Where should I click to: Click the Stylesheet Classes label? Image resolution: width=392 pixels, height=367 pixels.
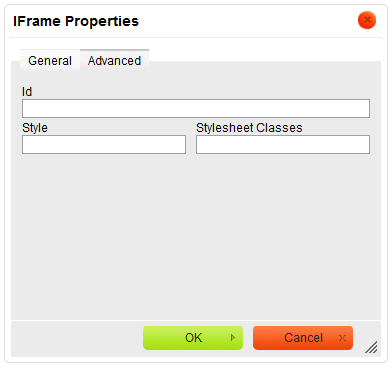(x=249, y=128)
